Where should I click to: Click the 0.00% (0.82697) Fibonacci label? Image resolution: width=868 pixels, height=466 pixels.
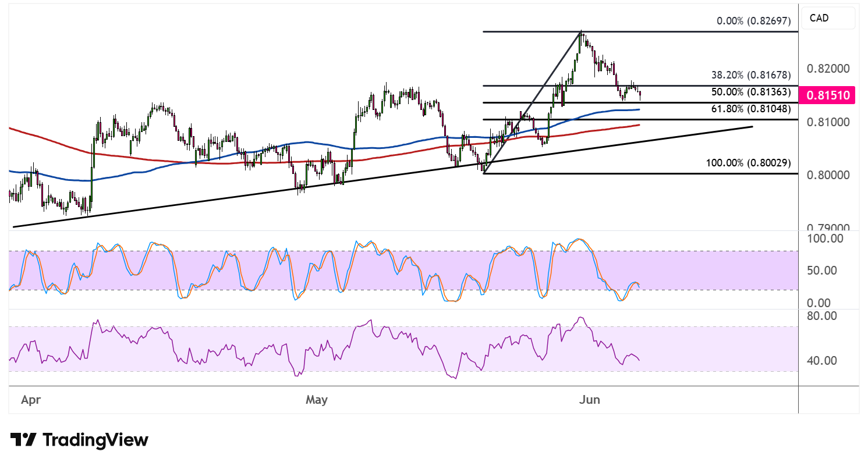coord(754,22)
